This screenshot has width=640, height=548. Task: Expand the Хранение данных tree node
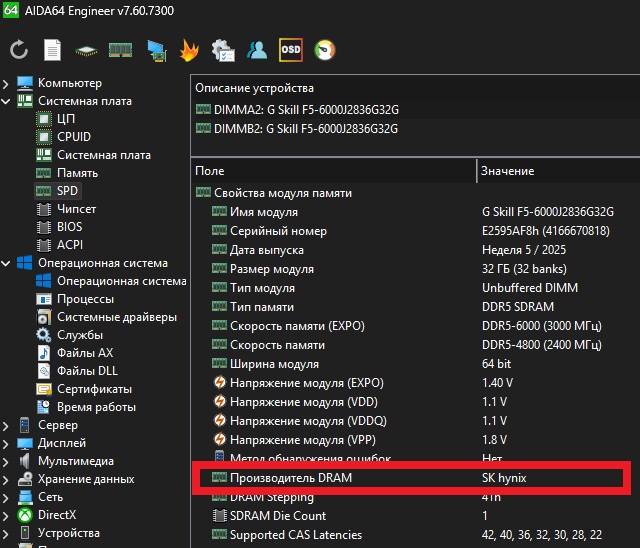click(5, 479)
